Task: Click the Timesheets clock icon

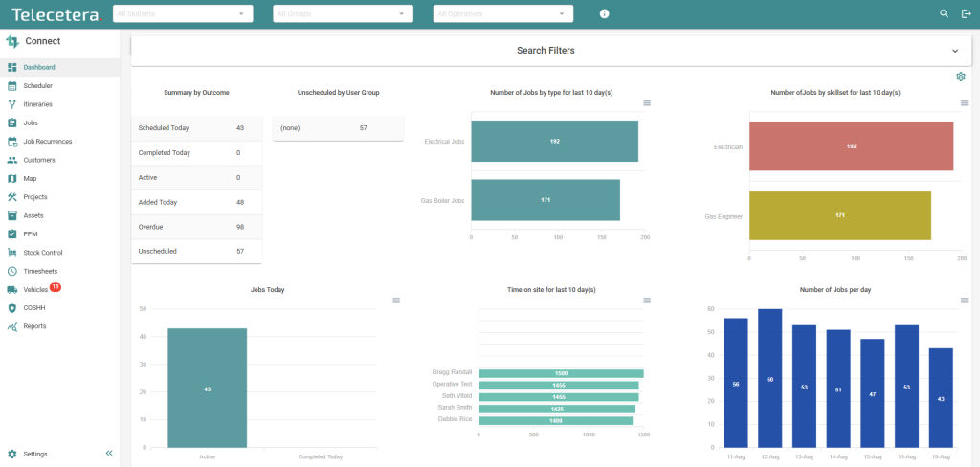Action: 11,272
